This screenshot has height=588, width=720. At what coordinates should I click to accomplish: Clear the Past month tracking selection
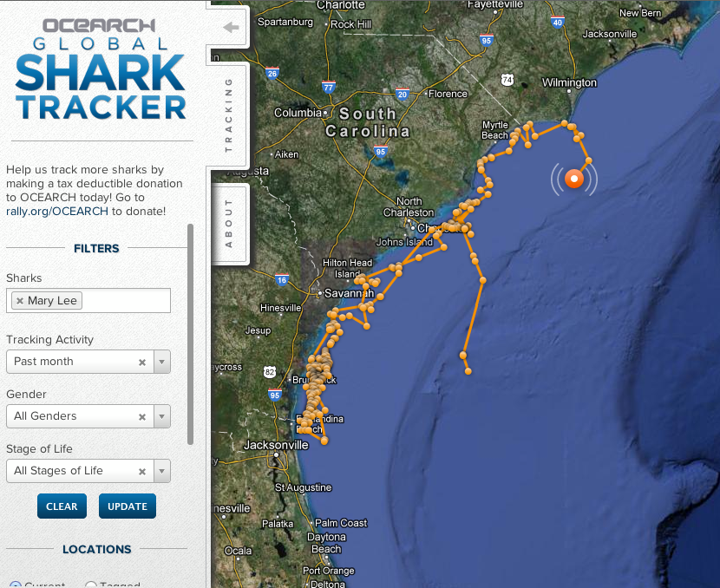pyautogui.click(x=142, y=362)
